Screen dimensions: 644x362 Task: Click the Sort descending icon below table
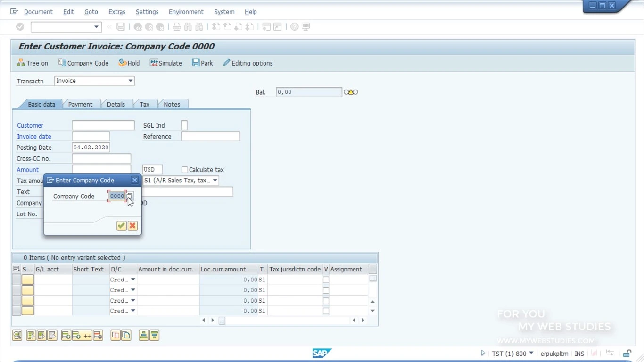tap(154, 336)
